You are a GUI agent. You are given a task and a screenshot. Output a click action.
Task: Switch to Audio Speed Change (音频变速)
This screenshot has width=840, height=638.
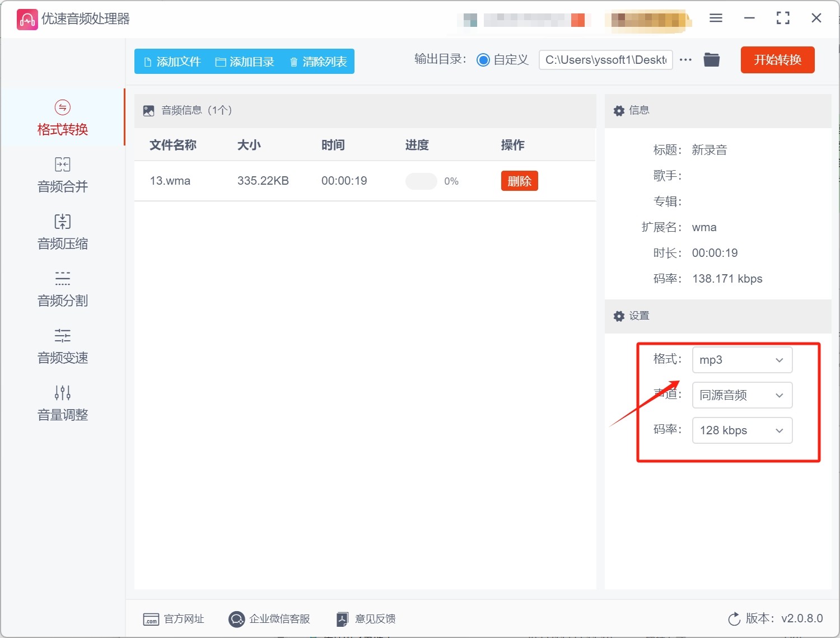[x=62, y=346]
